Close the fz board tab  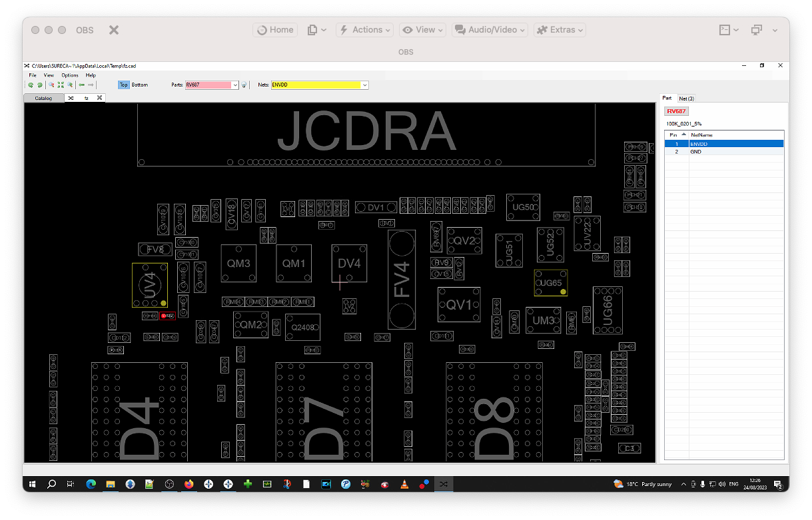click(x=99, y=98)
